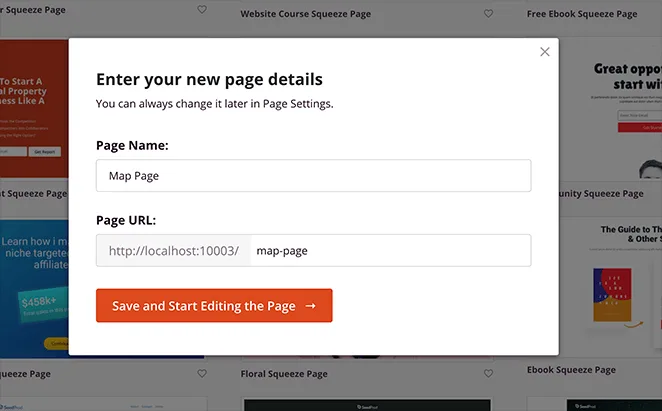
Task: Click the heart icon on bottom-left template
Action: tap(202, 373)
